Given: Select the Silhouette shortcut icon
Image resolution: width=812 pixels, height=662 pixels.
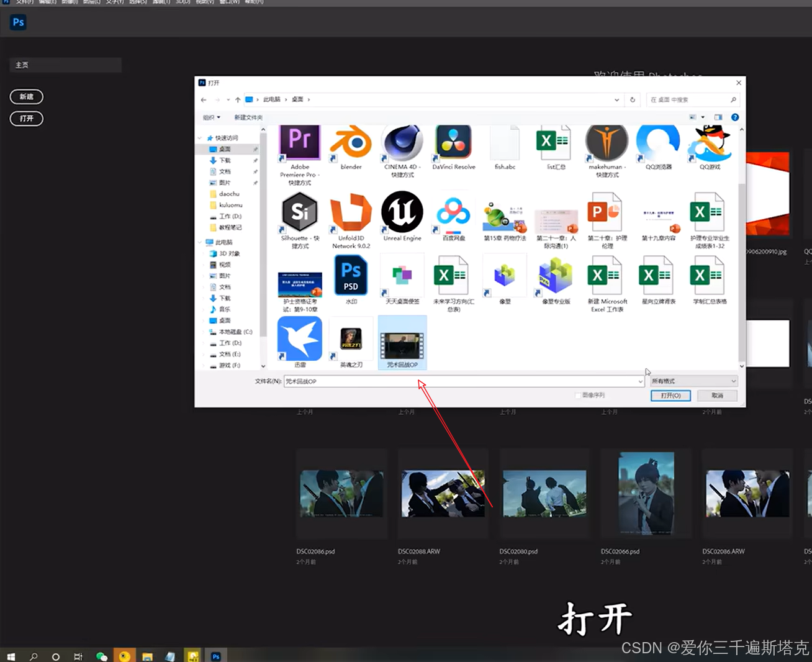Looking at the screenshot, I should point(300,212).
